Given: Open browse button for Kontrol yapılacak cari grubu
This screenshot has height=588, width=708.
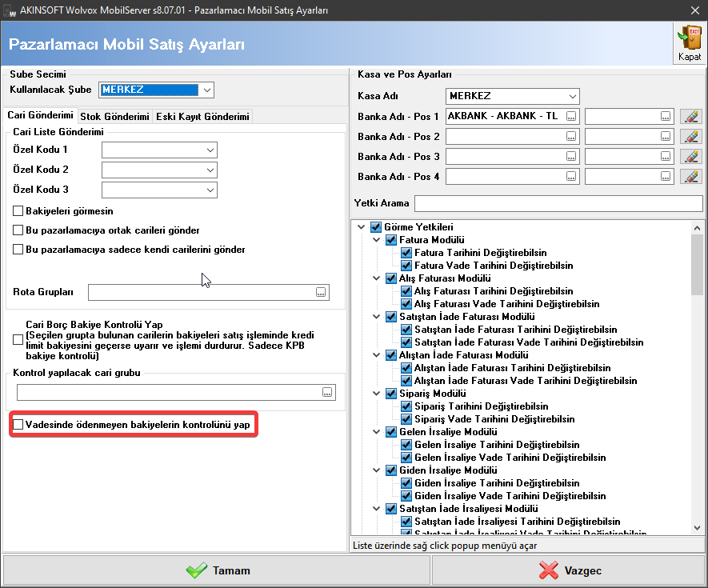Looking at the screenshot, I should click(327, 393).
